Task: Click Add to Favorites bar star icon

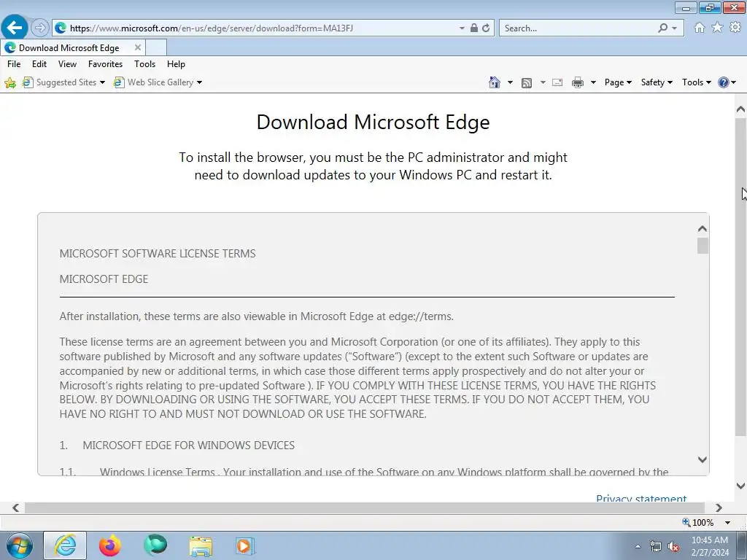Action: pos(10,82)
